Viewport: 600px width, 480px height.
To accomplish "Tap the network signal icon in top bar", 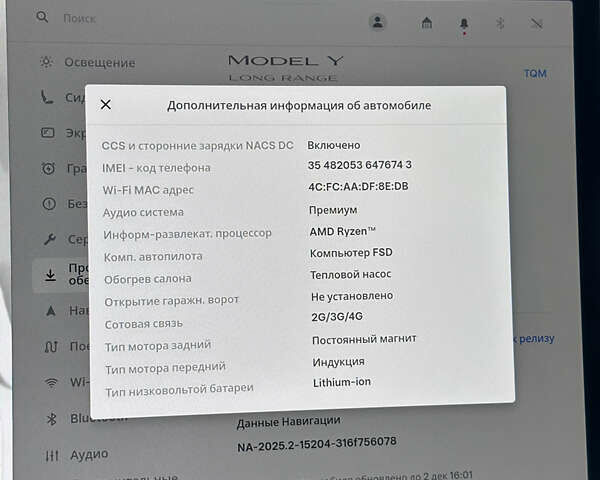I will point(537,23).
